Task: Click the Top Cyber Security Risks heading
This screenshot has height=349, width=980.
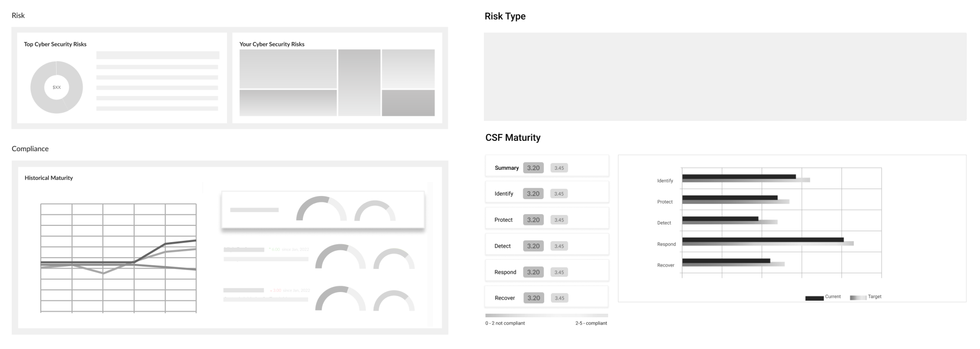Action: (55, 44)
